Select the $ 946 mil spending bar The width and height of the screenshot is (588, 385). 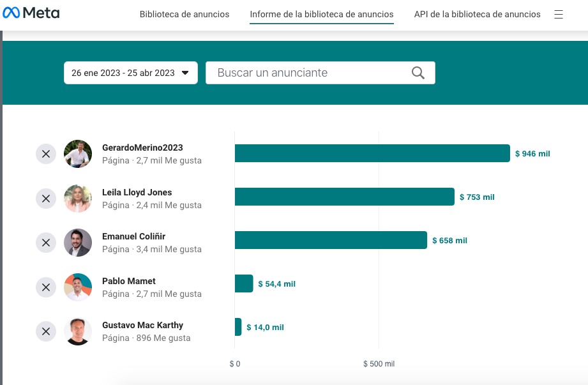point(372,153)
